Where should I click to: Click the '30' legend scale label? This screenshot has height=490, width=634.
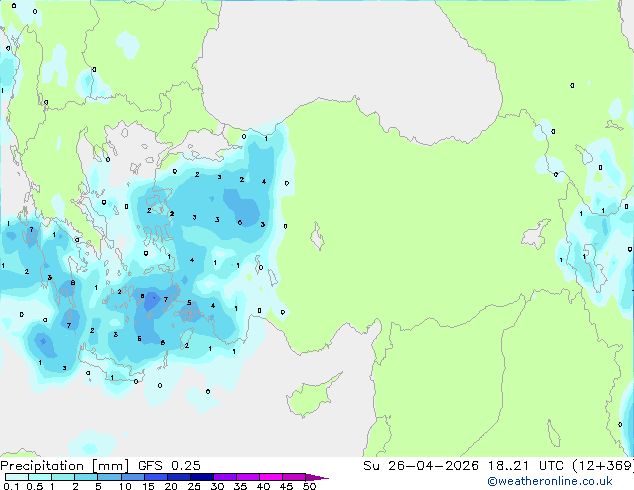(217, 486)
